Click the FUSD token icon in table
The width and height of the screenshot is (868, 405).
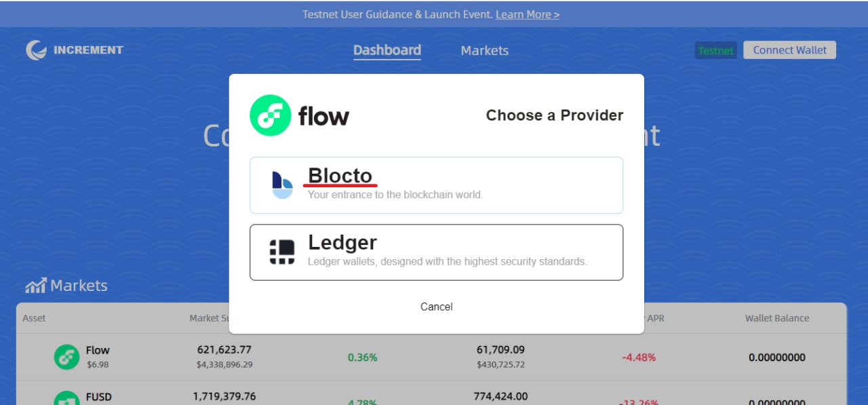click(66, 398)
